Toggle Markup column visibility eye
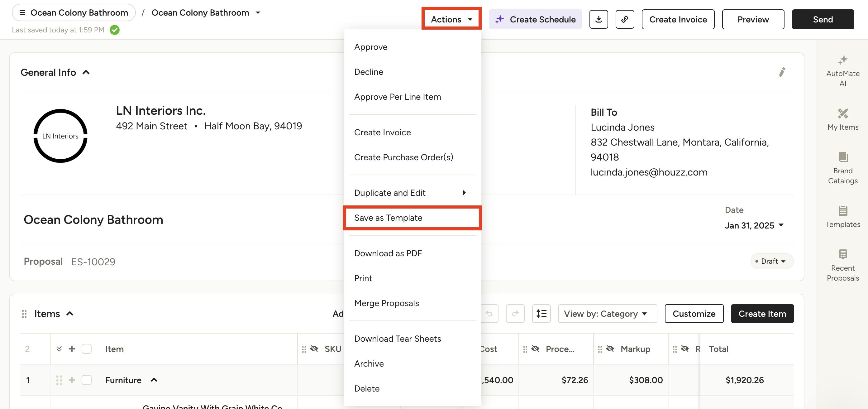This screenshot has height=409, width=868. tap(610, 349)
